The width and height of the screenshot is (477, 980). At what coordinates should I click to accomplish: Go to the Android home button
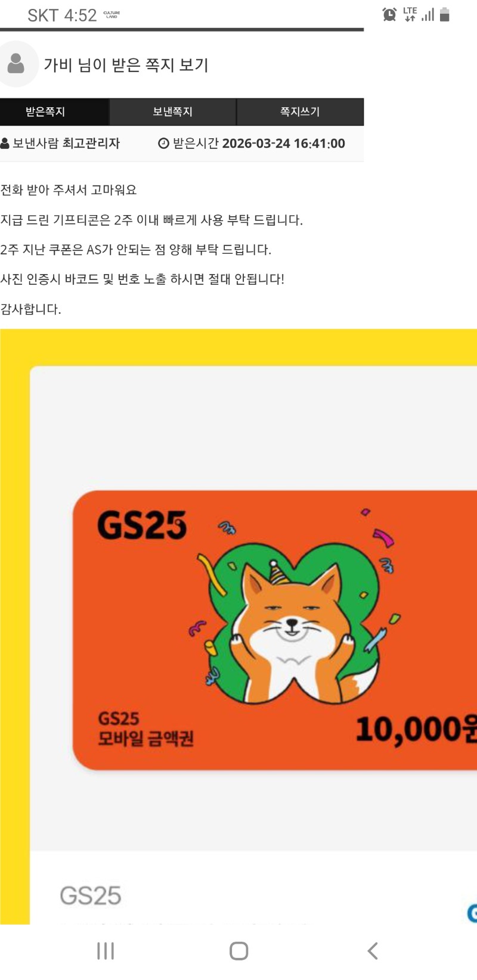pyautogui.click(x=238, y=951)
